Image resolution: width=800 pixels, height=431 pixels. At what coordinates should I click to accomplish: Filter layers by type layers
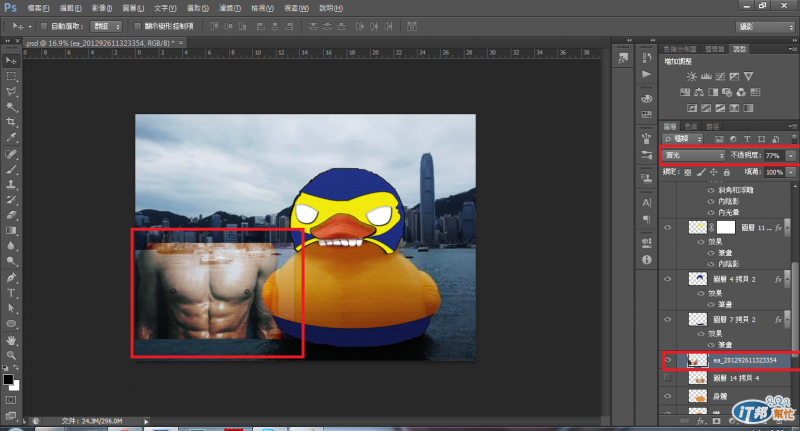[x=747, y=139]
